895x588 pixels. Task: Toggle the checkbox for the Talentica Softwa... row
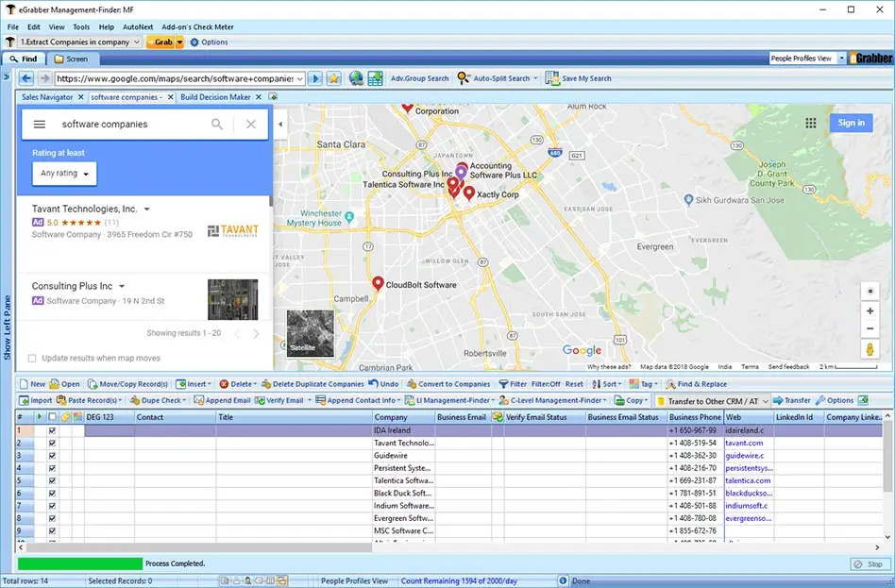click(52, 480)
